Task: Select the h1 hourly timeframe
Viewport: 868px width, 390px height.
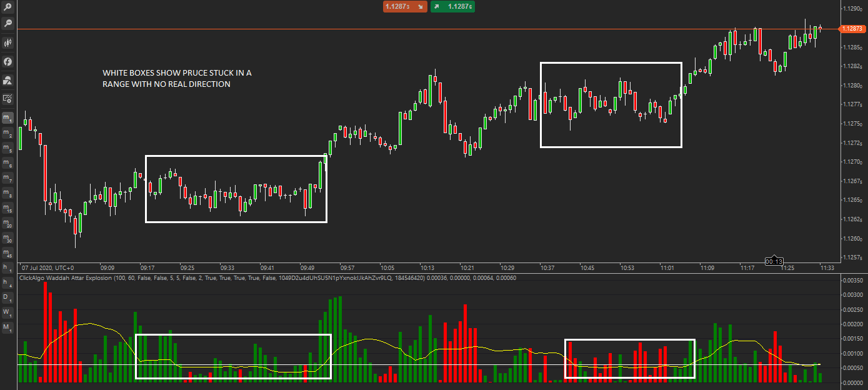Action: click(7, 267)
